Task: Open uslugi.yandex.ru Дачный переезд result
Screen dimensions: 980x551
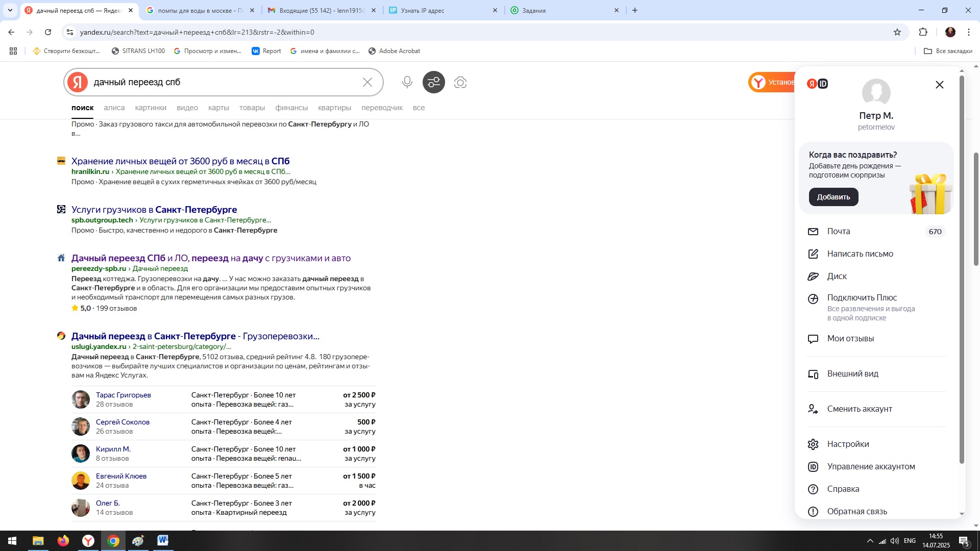Action: (x=195, y=336)
